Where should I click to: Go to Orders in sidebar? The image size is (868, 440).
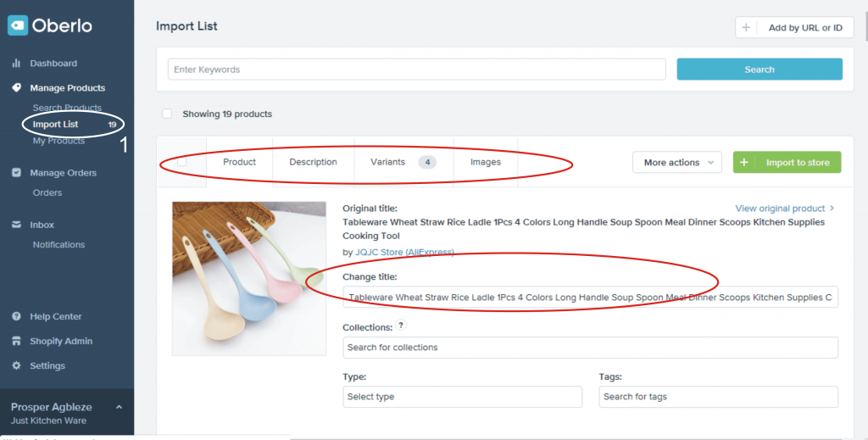pyautogui.click(x=47, y=192)
